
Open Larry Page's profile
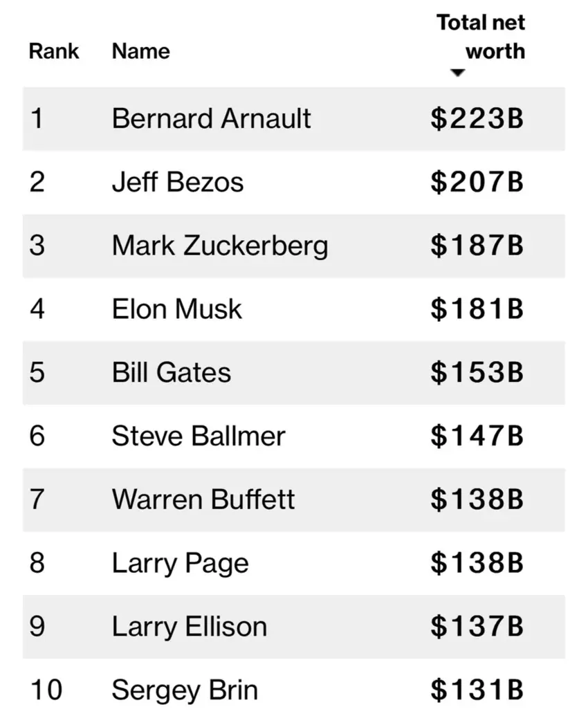coord(180,564)
